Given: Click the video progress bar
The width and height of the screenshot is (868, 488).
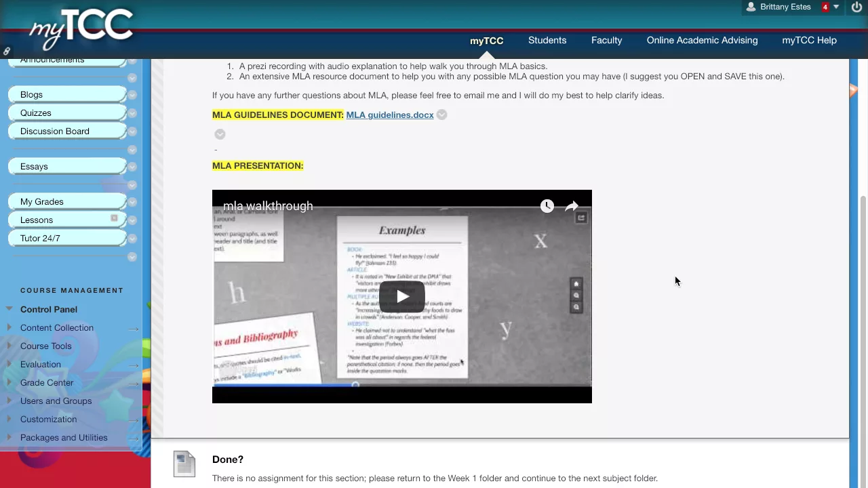Looking at the screenshot, I should (402, 385).
